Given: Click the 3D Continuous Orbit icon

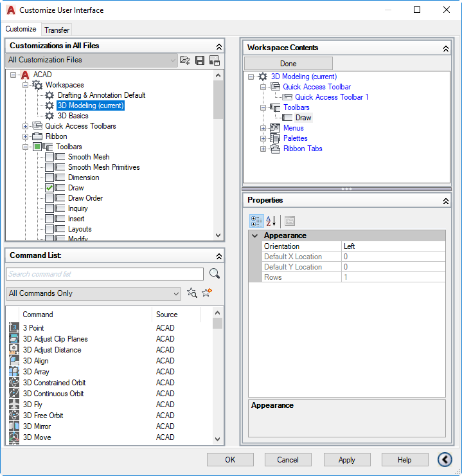Looking at the screenshot, I should coord(14,393).
